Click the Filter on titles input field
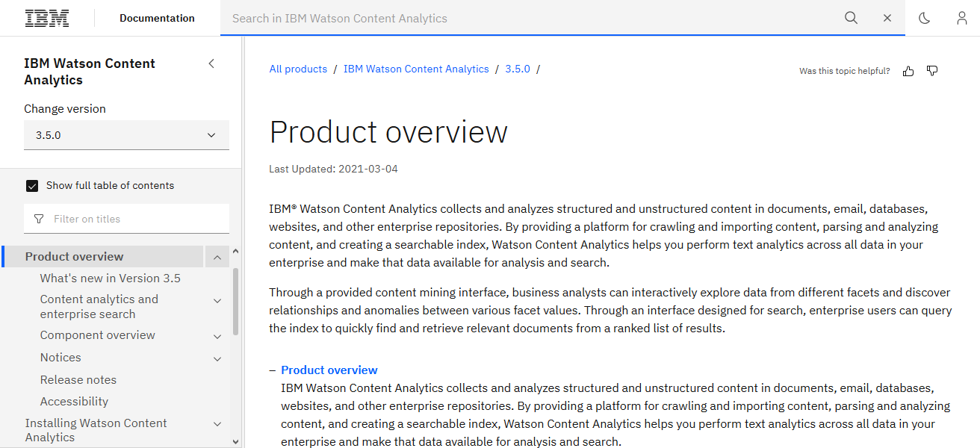The image size is (980, 448). coord(127,219)
